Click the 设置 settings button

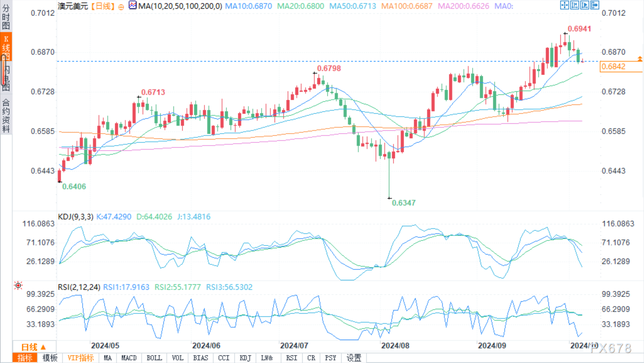click(354, 358)
